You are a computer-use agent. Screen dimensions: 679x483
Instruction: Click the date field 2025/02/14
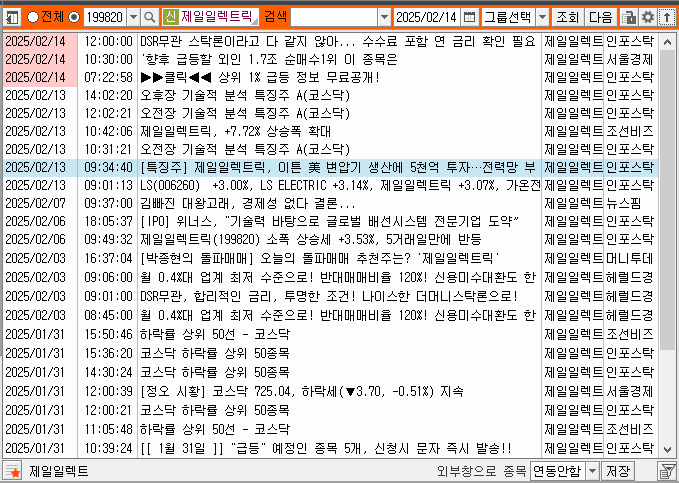[x=427, y=17]
